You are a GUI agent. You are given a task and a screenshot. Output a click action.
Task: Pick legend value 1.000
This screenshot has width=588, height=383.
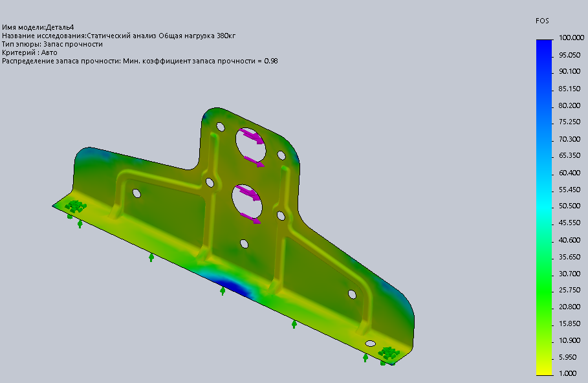(x=568, y=374)
